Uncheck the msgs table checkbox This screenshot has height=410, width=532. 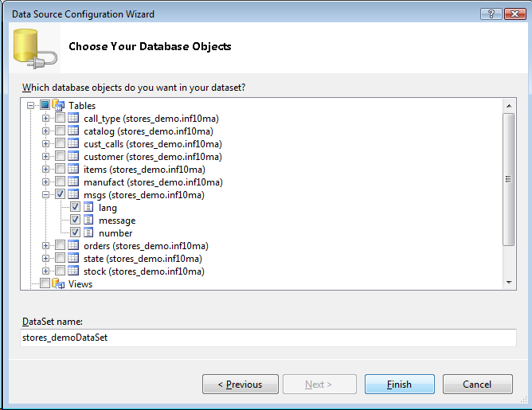[x=60, y=195]
